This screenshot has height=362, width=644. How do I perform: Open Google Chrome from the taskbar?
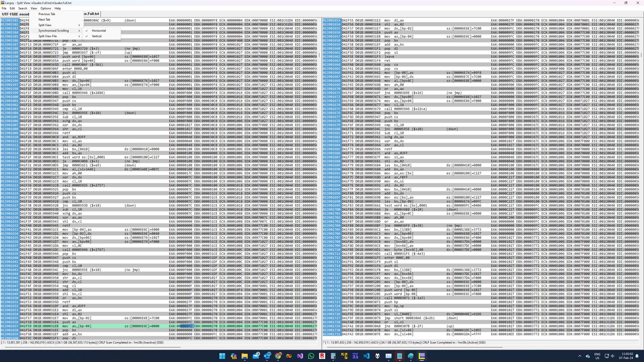coord(278,356)
